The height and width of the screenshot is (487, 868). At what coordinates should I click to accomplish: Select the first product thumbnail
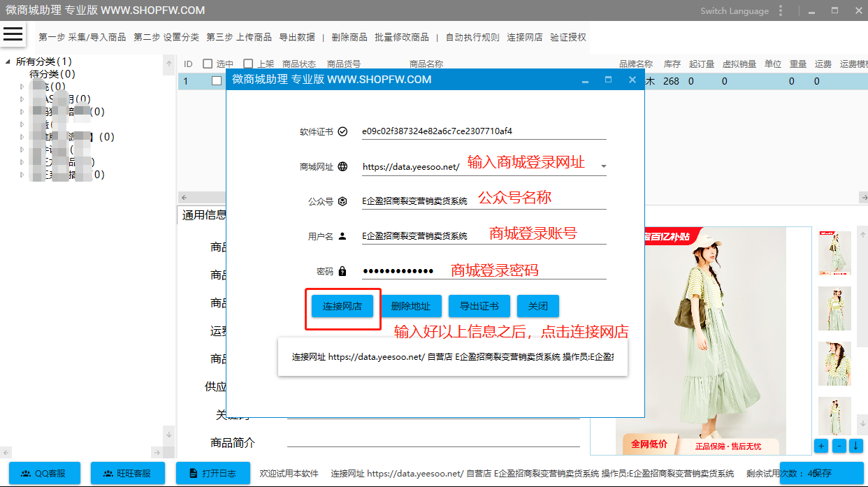click(834, 252)
